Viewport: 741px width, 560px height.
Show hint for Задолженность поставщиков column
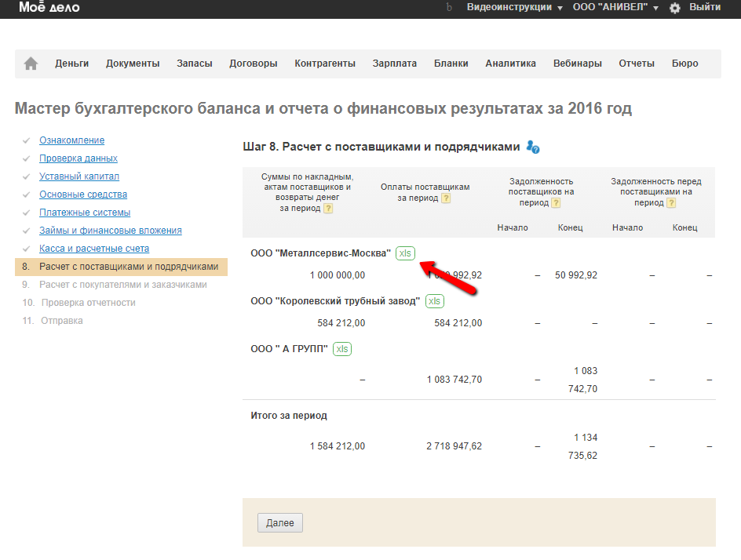click(556, 202)
